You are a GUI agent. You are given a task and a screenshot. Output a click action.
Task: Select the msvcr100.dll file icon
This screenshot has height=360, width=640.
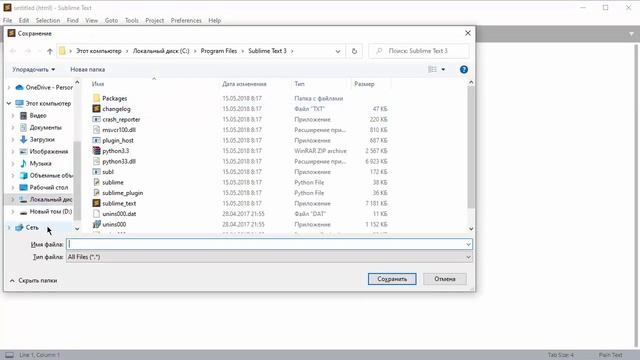coord(96,130)
